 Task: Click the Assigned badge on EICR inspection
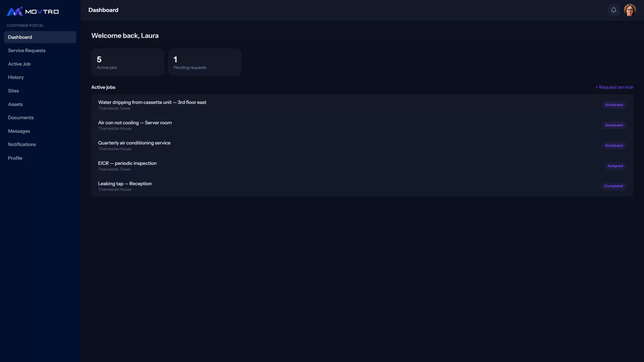pos(615,166)
